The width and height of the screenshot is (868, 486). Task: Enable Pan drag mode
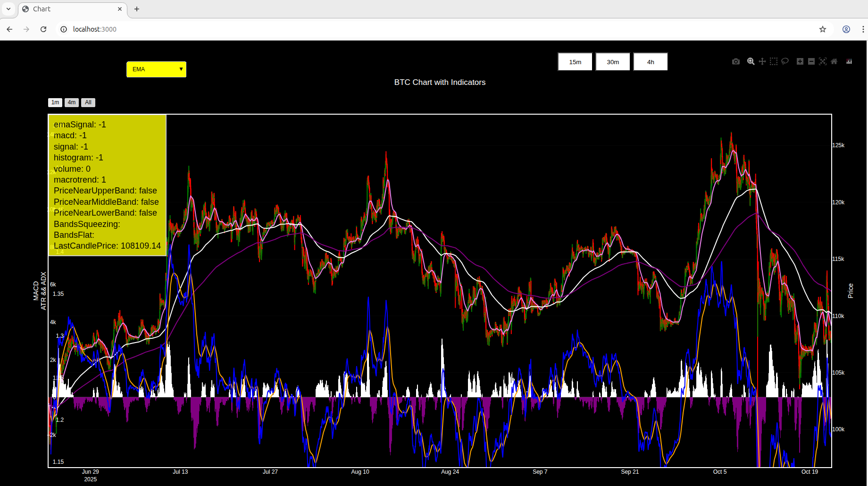pos(762,62)
